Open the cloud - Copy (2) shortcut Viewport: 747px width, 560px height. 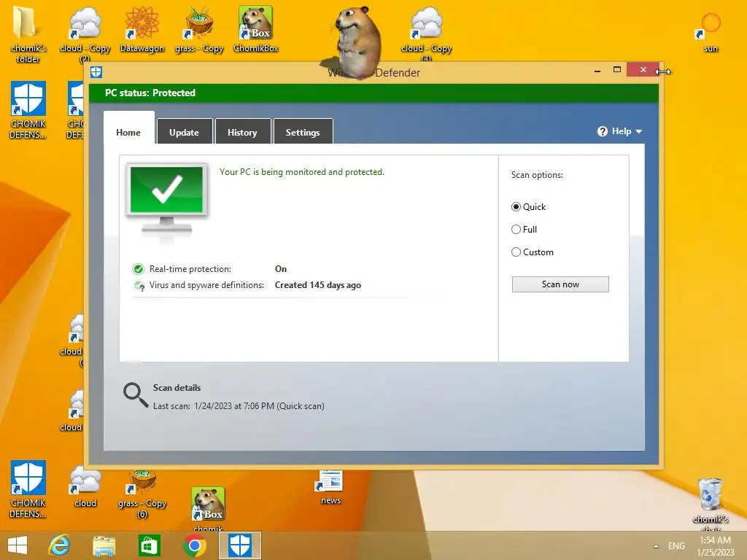[x=85, y=34]
